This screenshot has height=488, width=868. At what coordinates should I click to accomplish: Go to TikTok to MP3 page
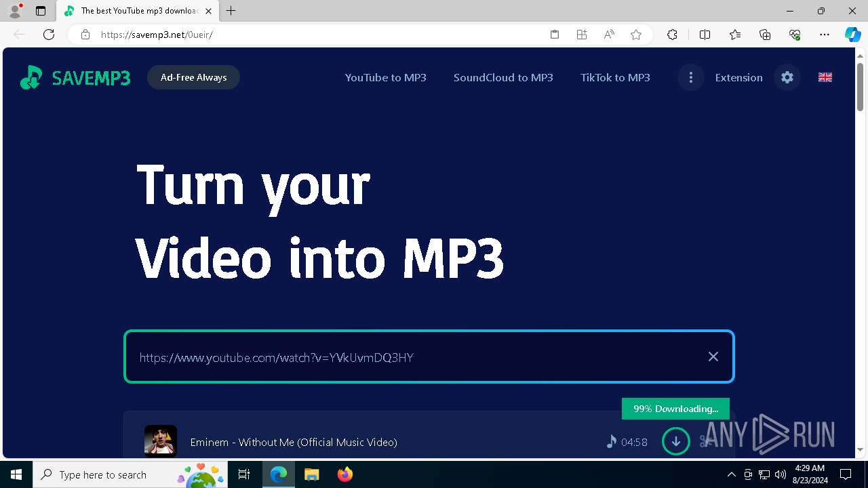[x=615, y=77]
